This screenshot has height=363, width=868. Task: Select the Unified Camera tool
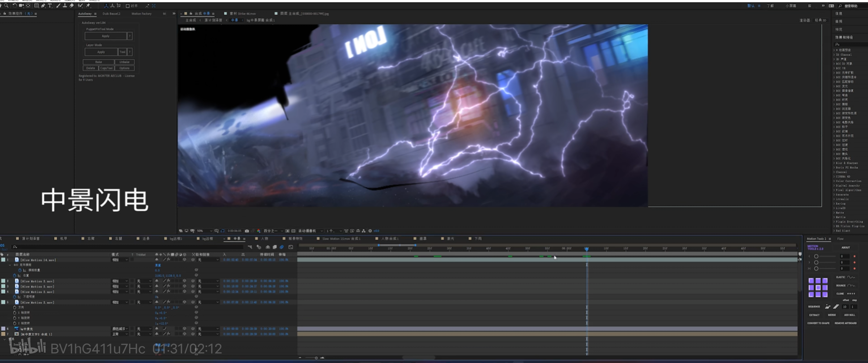21,6
